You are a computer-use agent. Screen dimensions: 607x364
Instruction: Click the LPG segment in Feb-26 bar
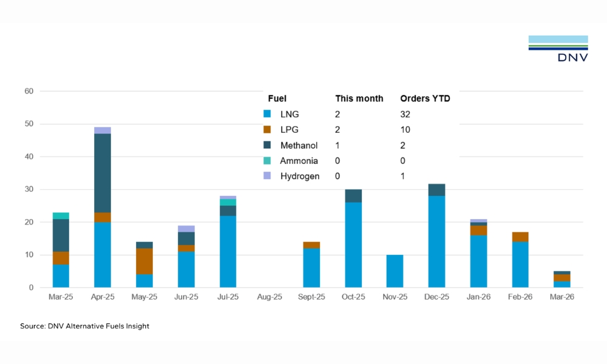coord(520,237)
